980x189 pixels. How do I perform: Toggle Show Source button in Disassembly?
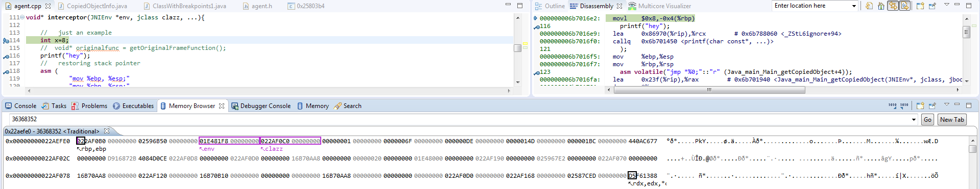click(x=904, y=6)
